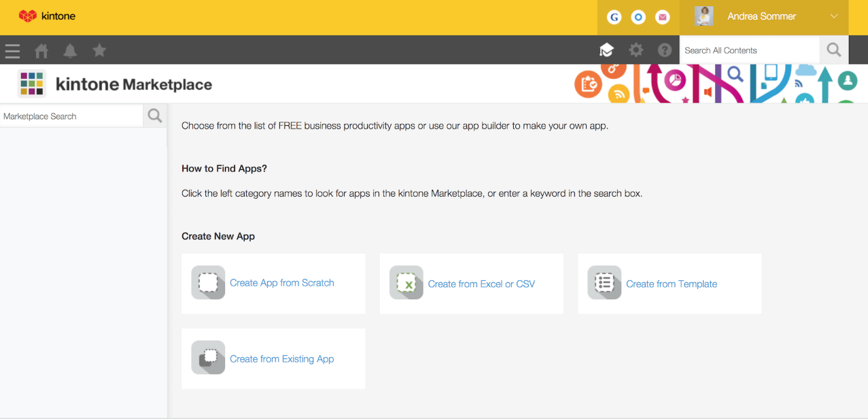
Task: Click Andrea Sommer's profile picture
Action: [x=704, y=16]
